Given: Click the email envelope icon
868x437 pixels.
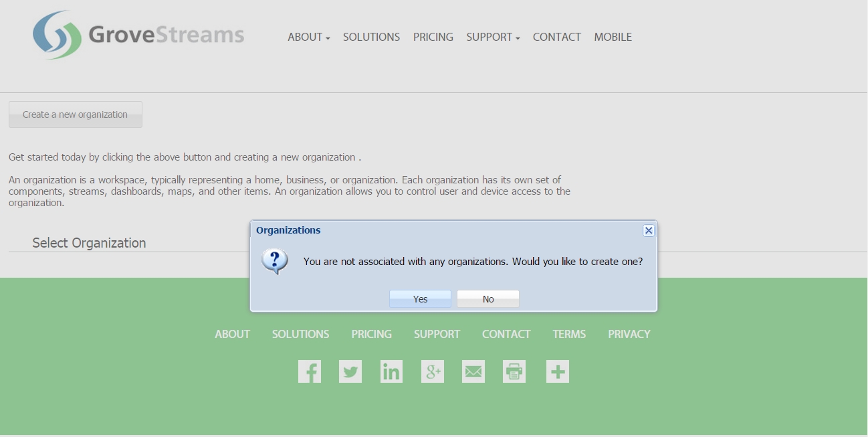Looking at the screenshot, I should coord(473,371).
